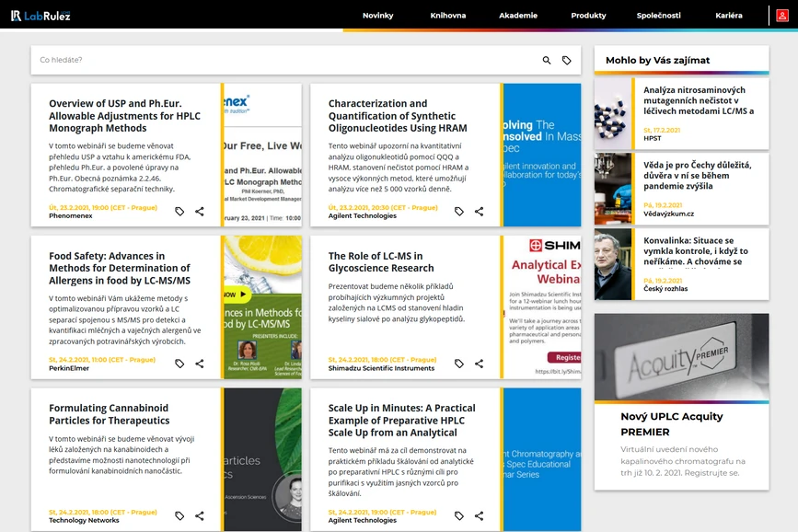
Task: Click the blue Agilent image on Oligonucleotides card
Action: (542, 155)
